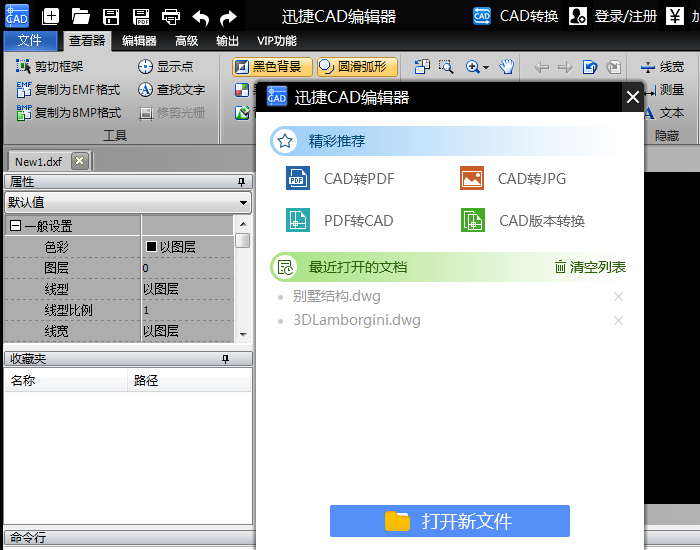Click the next view right arrow
The width and height of the screenshot is (700, 550).
tap(565, 67)
